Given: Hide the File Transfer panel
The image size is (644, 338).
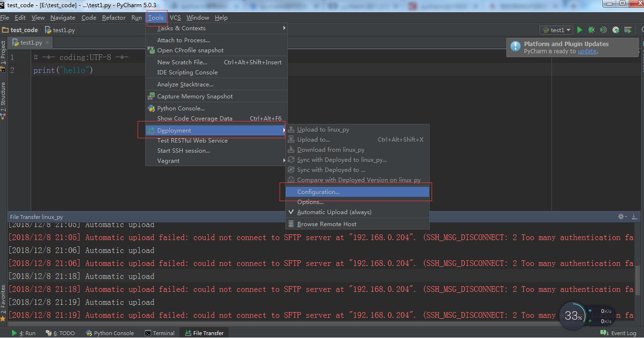Looking at the screenshot, I should pos(634,217).
